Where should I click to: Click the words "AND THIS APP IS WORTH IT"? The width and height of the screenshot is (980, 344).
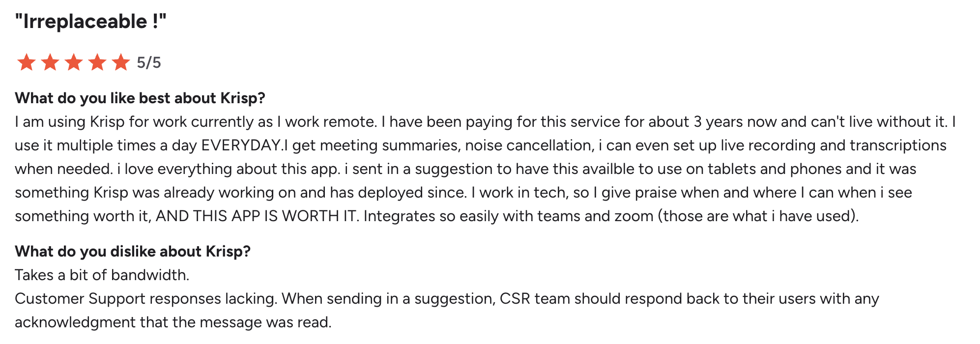point(256,216)
